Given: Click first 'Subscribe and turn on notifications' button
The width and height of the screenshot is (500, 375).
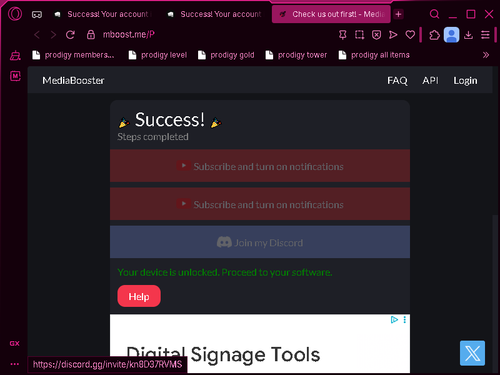Looking at the screenshot, I should pos(260,166).
